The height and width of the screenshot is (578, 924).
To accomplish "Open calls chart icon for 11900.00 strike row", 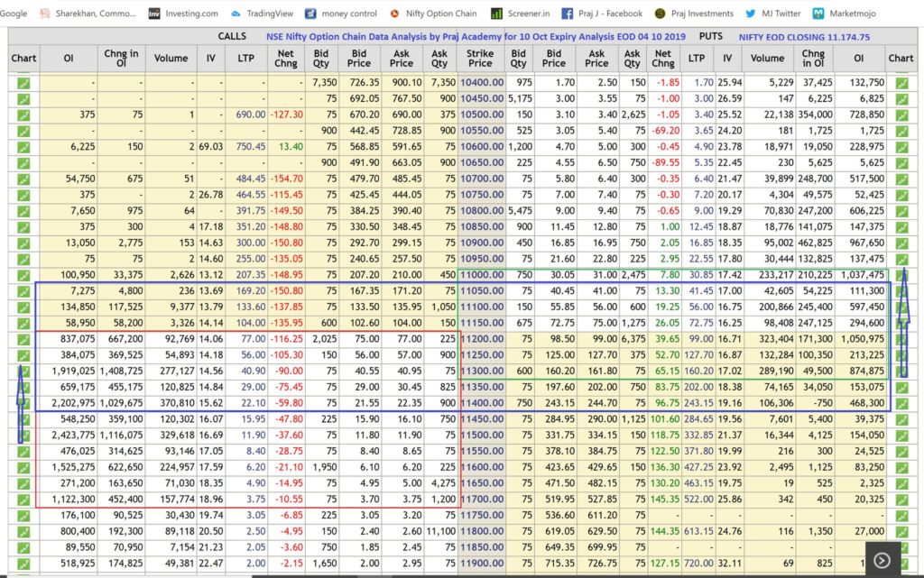I will 23,564.
